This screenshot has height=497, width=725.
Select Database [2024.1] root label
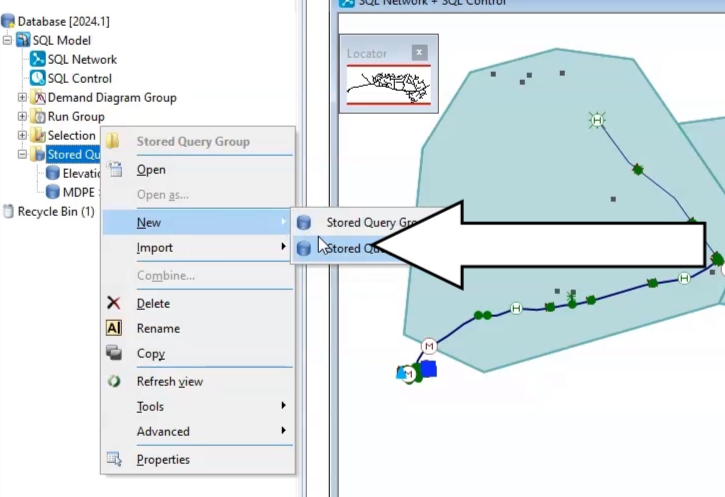pos(63,21)
